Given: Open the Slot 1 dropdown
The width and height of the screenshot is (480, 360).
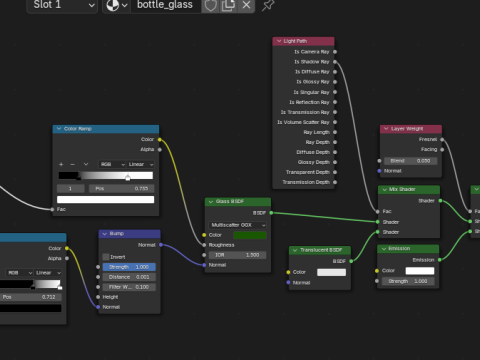Looking at the screenshot, I should 62,5.
